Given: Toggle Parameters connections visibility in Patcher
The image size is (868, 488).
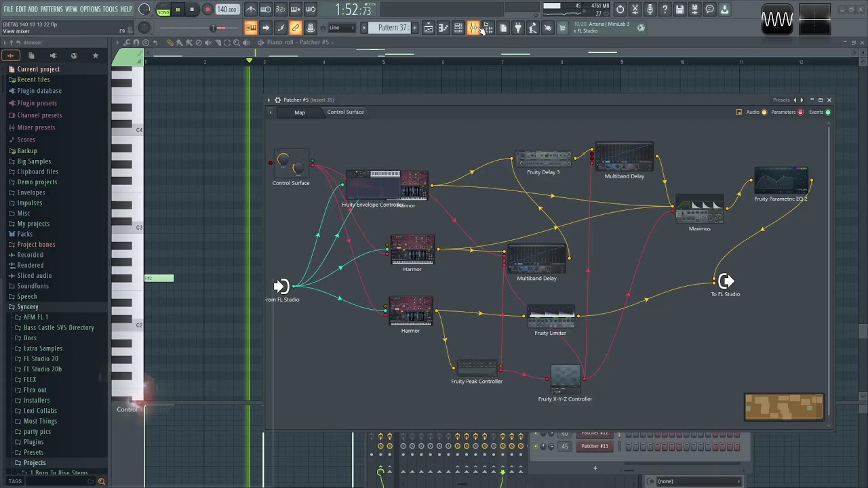Looking at the screenshot, I should [800, 113].
